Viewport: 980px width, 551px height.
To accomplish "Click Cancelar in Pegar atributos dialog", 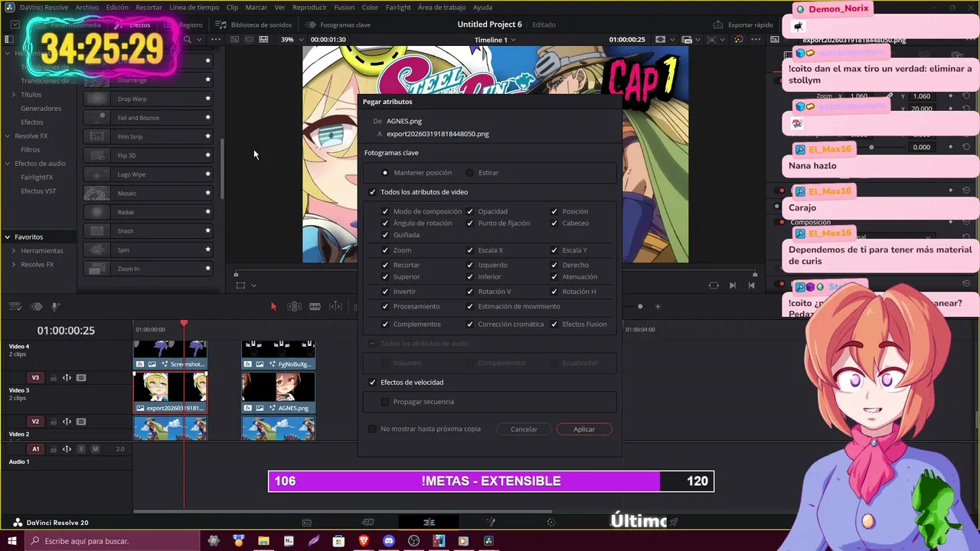I will 524,429.
